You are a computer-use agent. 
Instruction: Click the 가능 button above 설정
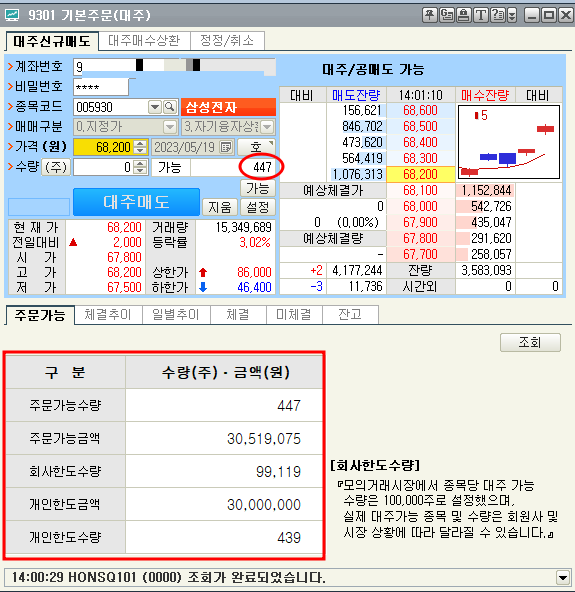258,188
